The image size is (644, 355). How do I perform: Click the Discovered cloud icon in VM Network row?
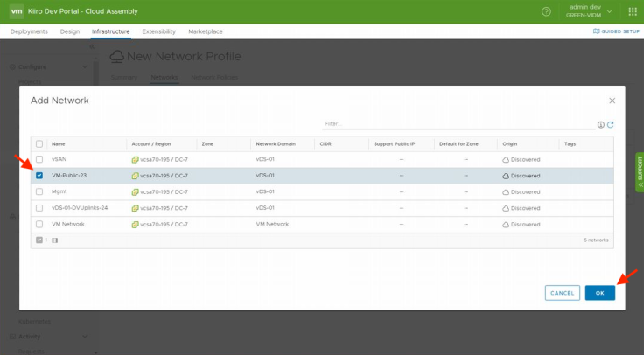click(x=506, y=225)
